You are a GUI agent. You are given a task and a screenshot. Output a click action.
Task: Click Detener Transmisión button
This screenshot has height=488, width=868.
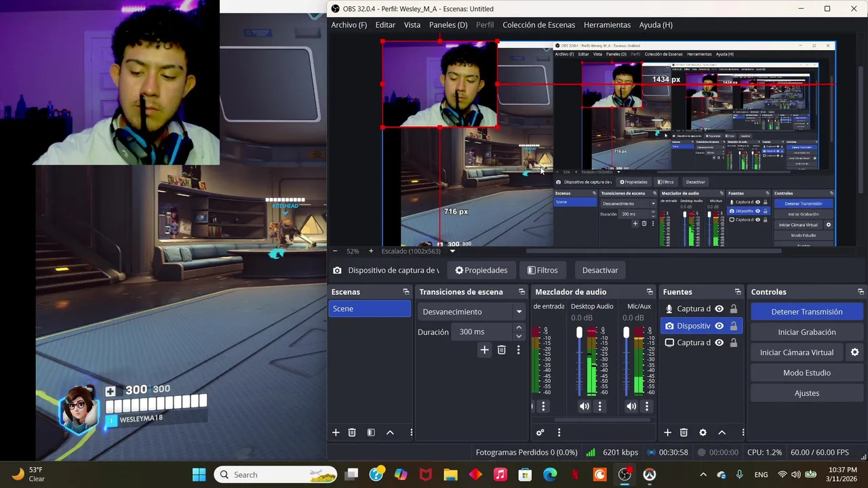pos(807,312)
